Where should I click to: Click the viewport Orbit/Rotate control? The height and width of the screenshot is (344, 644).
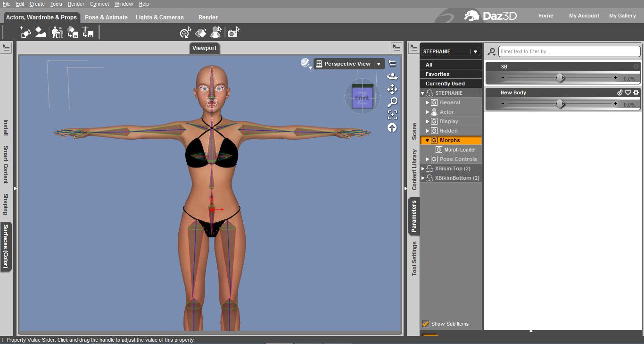point(392,76)
